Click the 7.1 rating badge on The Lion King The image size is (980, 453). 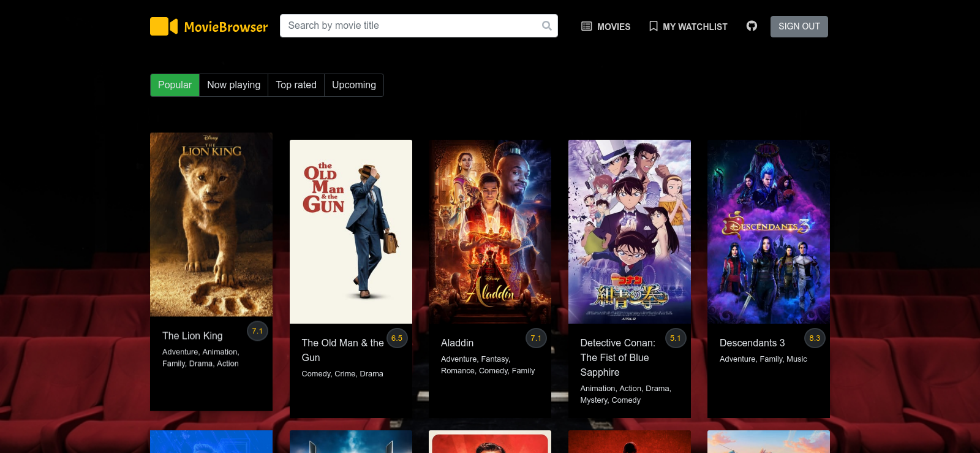tap(257, 331)
